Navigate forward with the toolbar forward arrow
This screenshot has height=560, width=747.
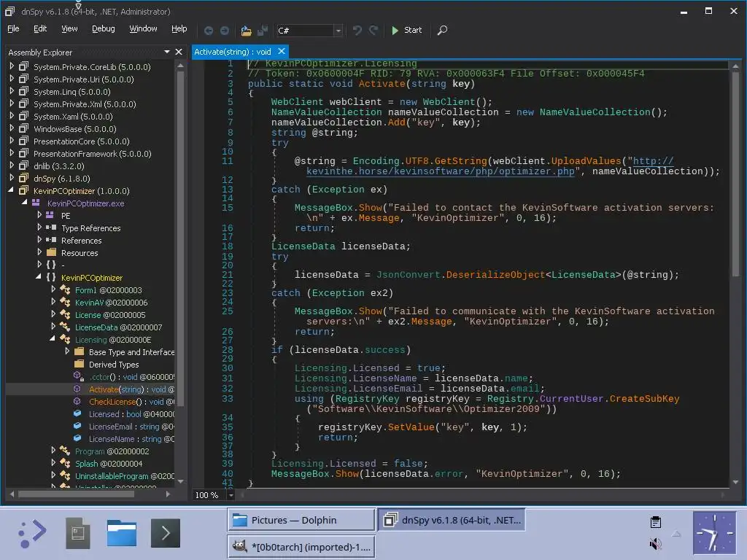coord(225,31)
